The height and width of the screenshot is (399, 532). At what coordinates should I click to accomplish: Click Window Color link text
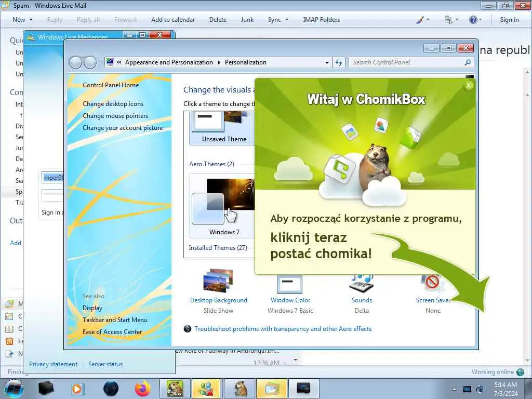[x=290, y=300]
